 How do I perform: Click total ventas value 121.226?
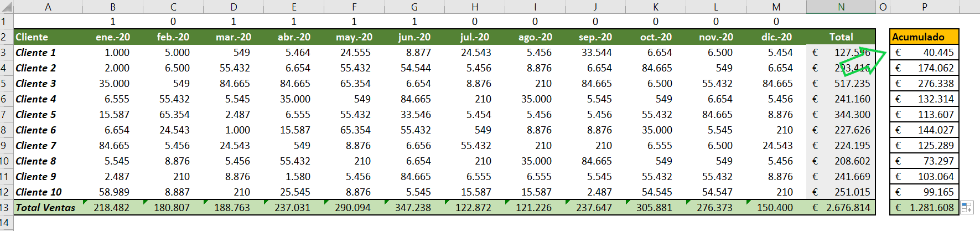[x=535, y=208]
